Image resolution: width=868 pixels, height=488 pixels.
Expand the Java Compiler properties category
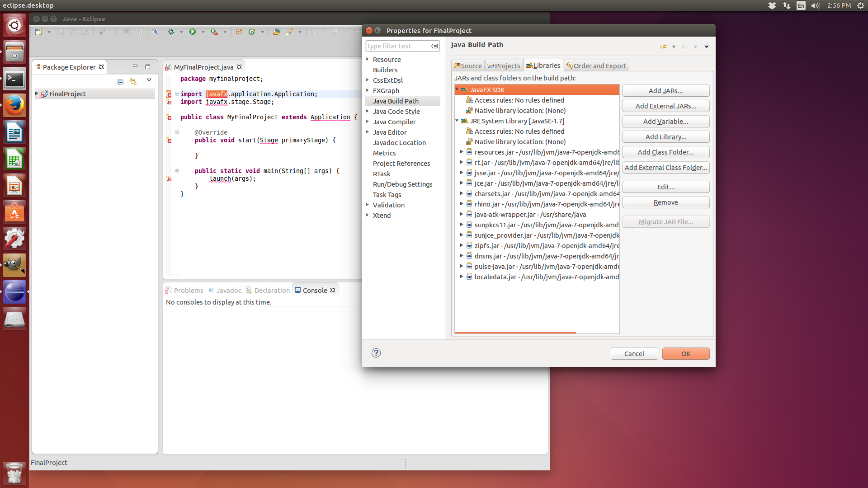point(367,122)
